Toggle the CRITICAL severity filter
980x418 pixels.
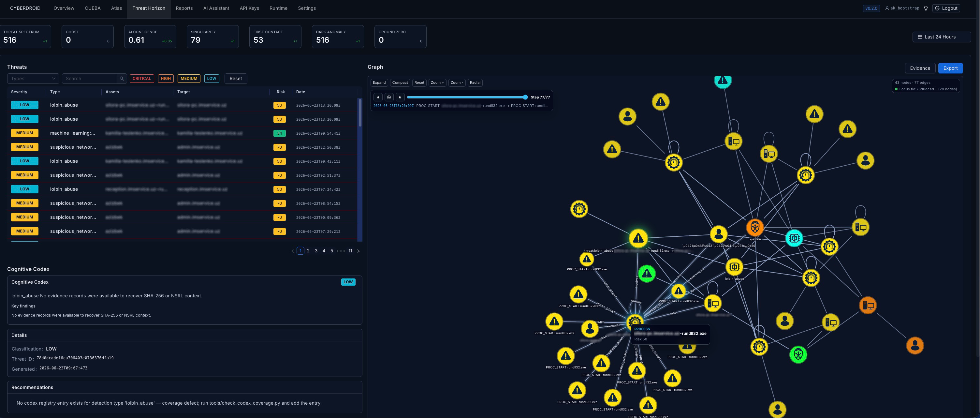pos(142,79)
